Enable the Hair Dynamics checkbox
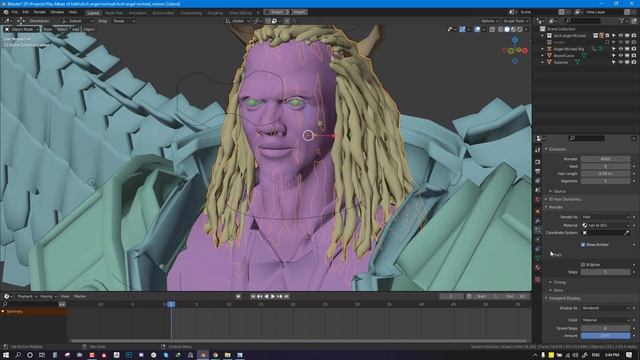The width and height of the screenshot is (640, 360). (x=551, y=199)
